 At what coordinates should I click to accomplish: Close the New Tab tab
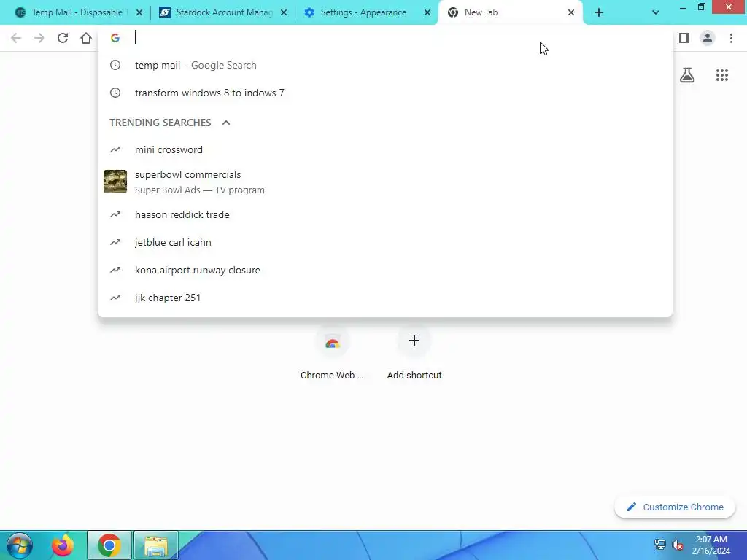point(570,13)
